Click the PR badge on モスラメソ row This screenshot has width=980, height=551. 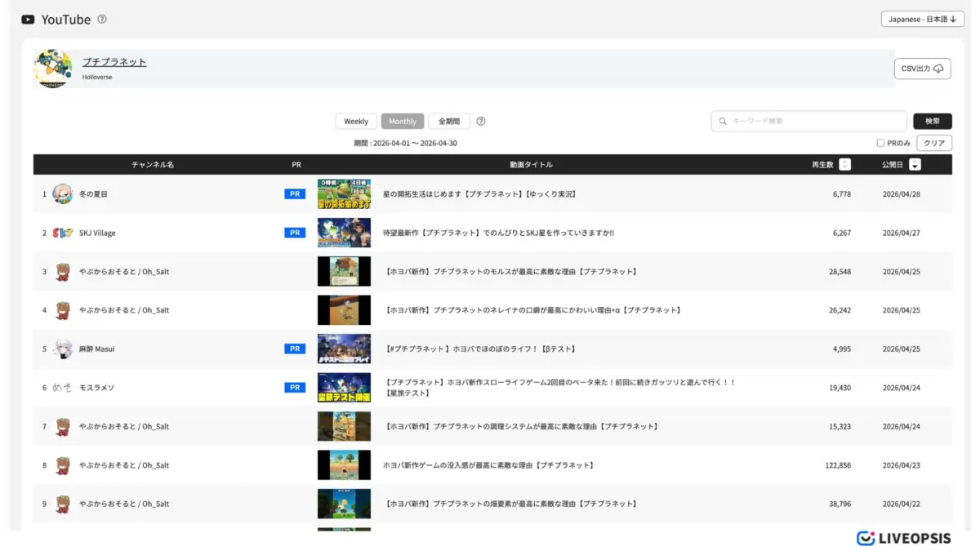pyautogui.click(x=295, y=388)
